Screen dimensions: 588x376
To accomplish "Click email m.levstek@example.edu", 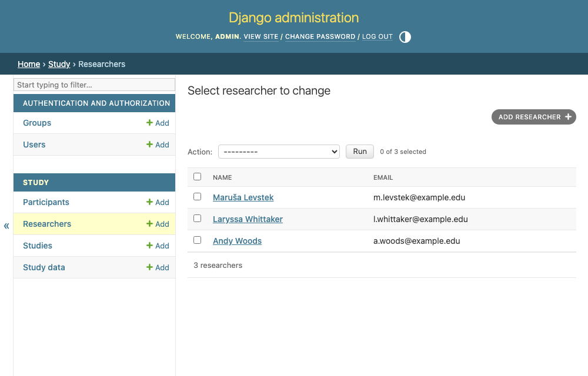I will [x=419, y=197].
